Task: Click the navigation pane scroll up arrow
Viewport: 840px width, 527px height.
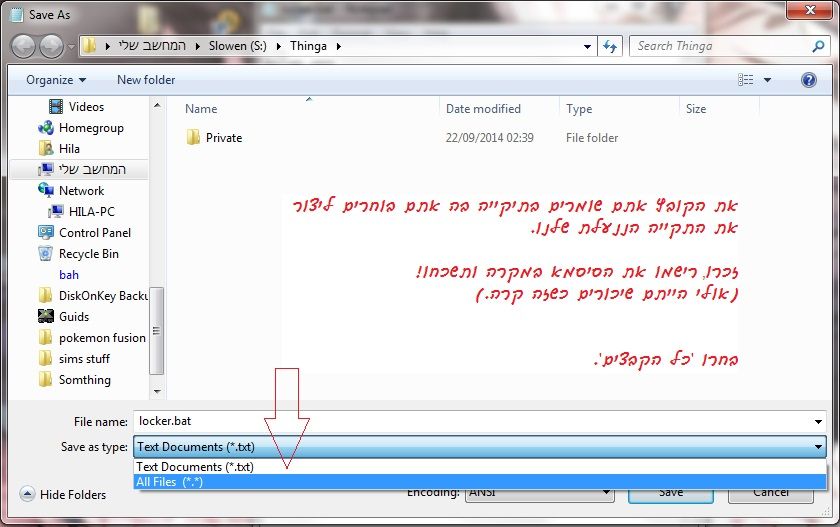Action: coord(157,106)
